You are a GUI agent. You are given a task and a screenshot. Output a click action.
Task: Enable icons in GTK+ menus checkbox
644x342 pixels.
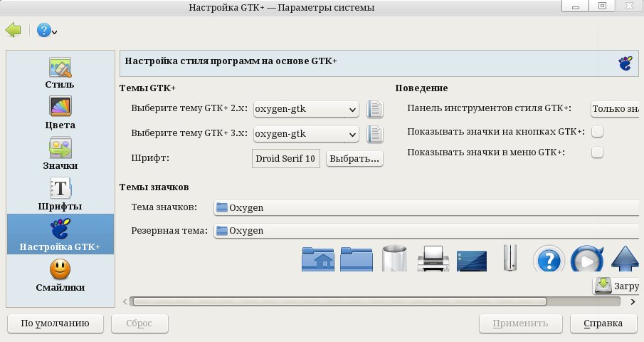click(x=598, y=152)
